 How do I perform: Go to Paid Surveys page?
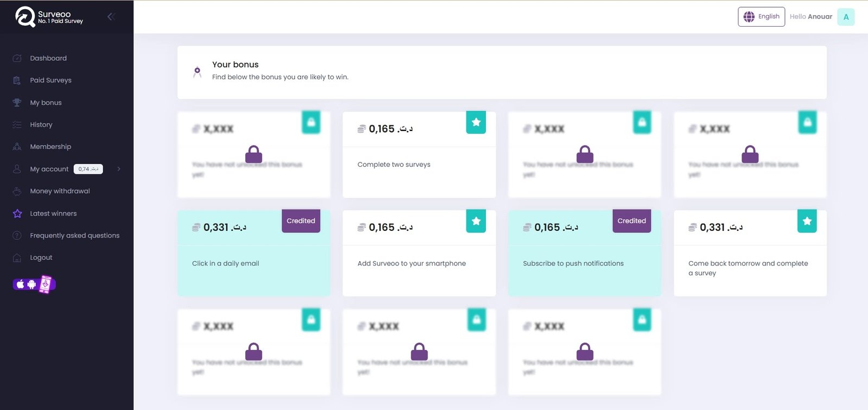(50, 80)
